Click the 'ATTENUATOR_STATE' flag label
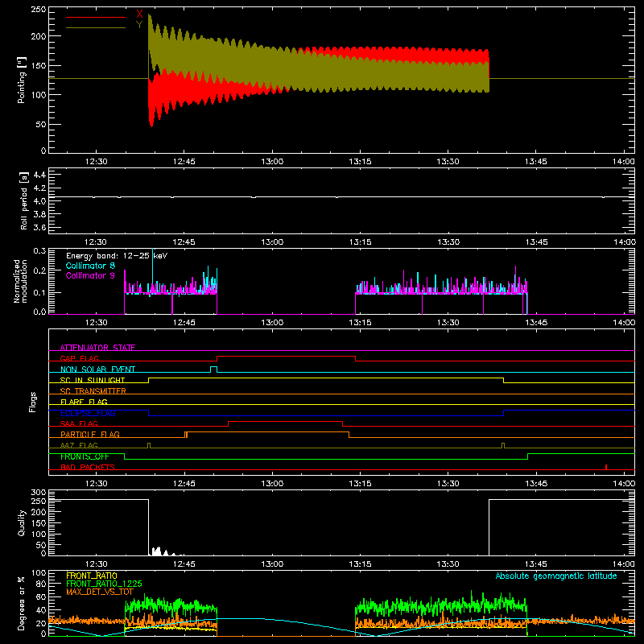 click(x=97, y=348)
